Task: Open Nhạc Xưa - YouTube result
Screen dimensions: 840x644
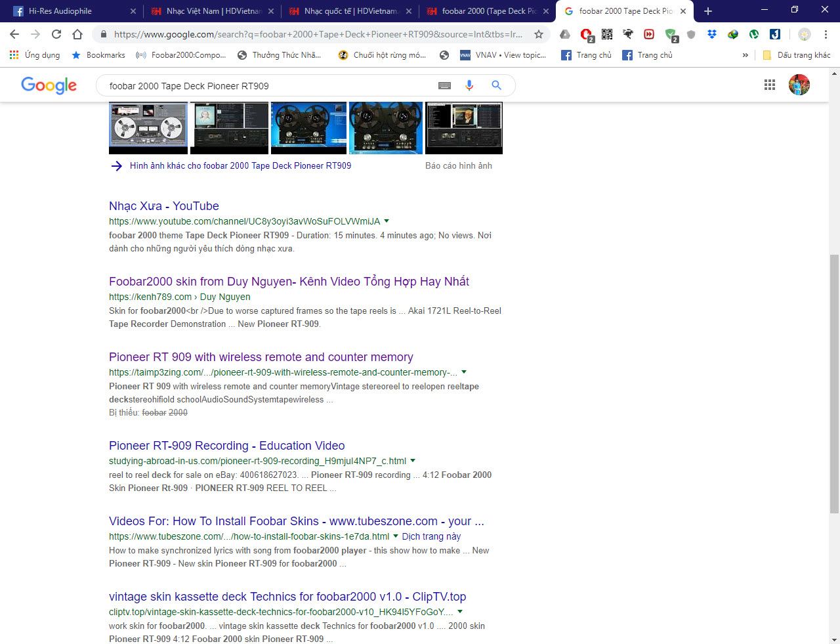Action: pyautogui.click(x=164, y=206)
